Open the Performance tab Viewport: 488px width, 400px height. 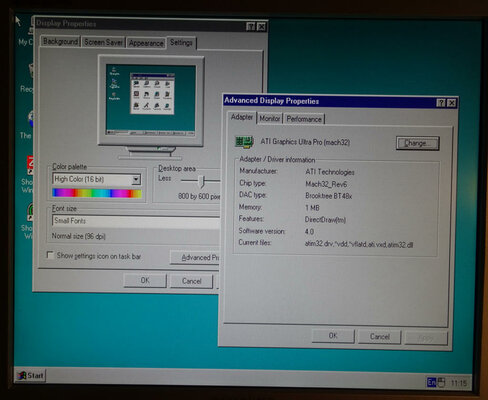point(304,119)
